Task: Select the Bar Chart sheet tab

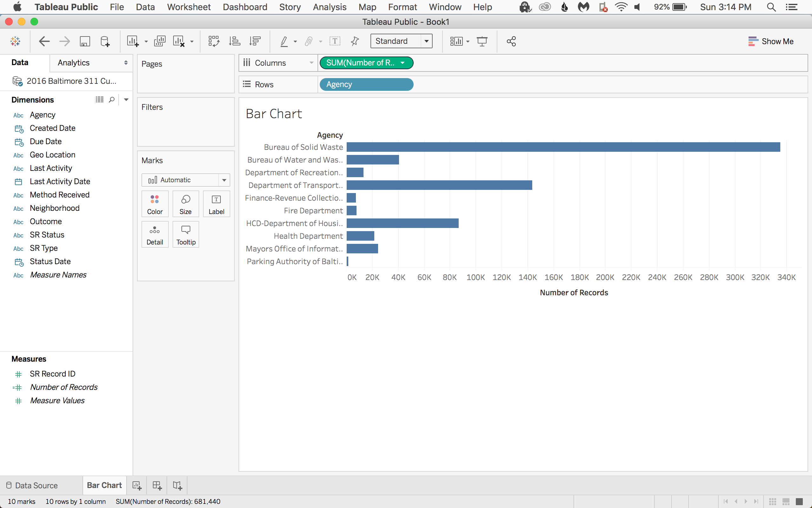Action: point(104,485)
